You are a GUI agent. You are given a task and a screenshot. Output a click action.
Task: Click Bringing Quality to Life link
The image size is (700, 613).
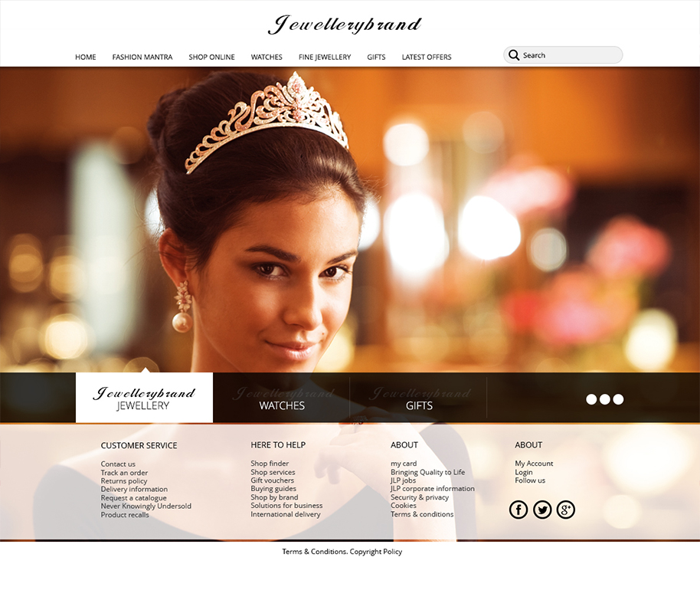click(427, 472)
